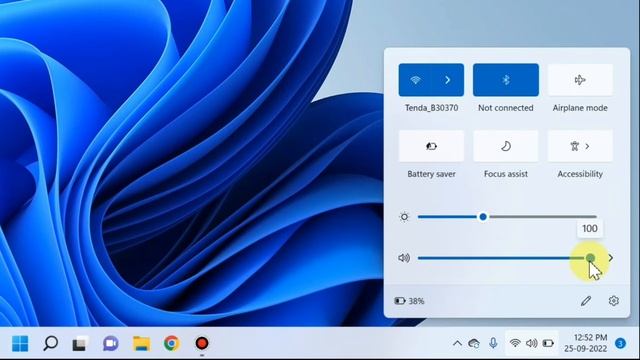Enable Airplane mode
Screen dimensions: 640x360
[x=580, y=80]
